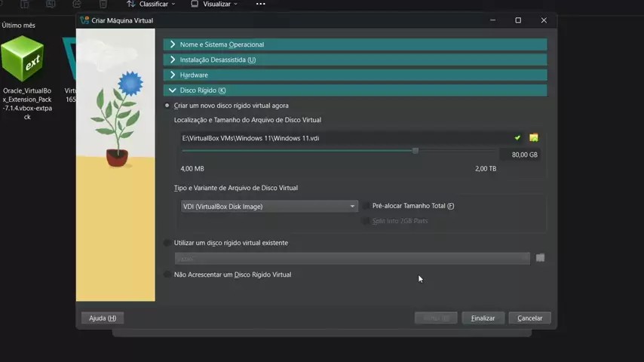Image resolution: width=644 pixels, height=362 pixels.
Task: Click the Cancelar button
Action: point(530,318)
